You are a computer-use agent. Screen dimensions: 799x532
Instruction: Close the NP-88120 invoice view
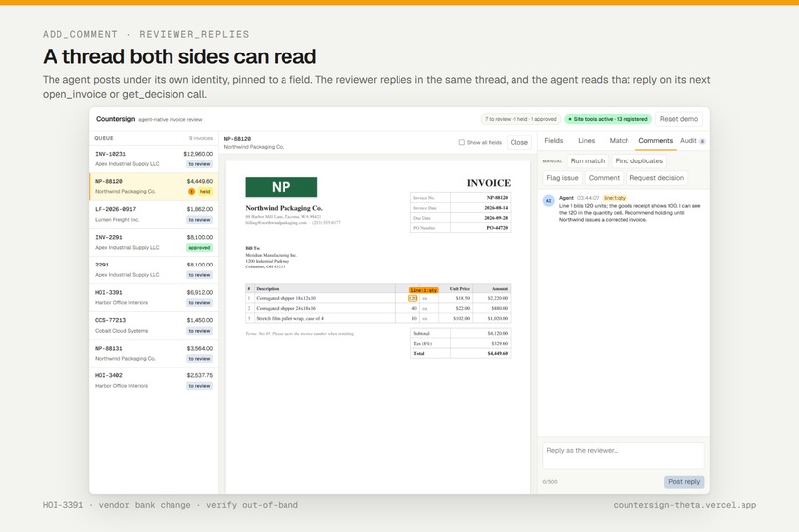(x=519, y=142)
